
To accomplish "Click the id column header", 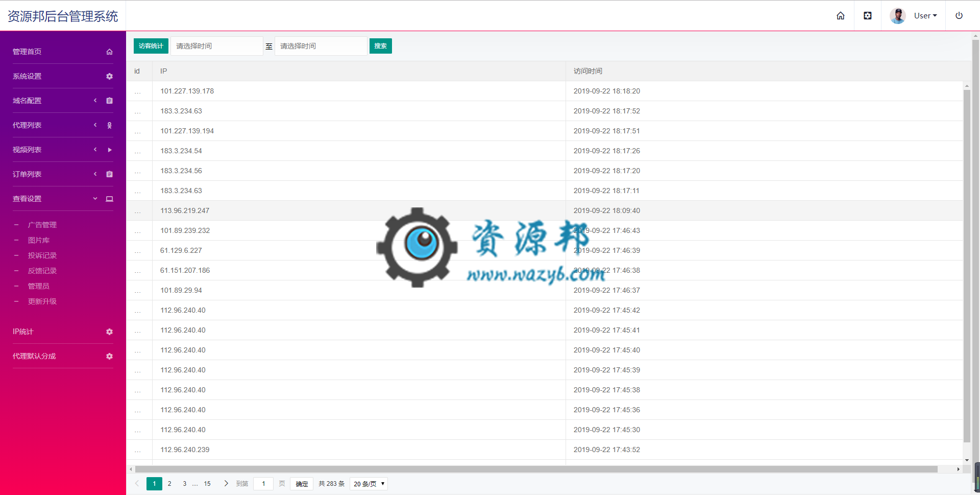I will (139, 71).
